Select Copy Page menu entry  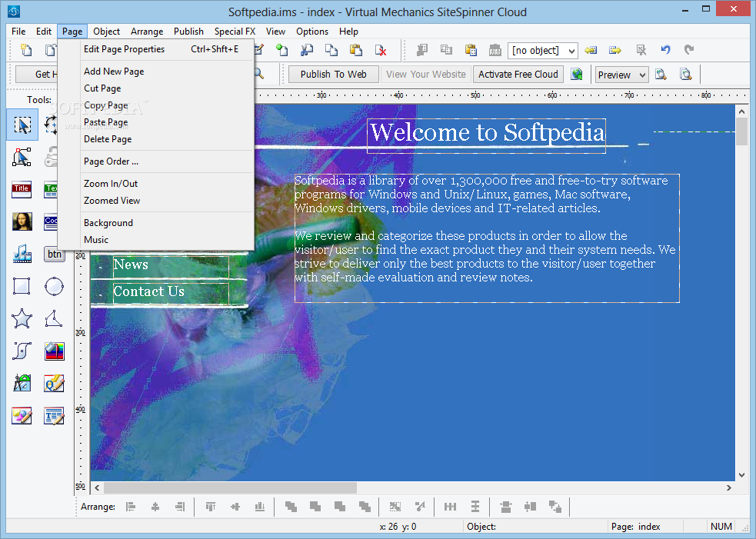click(x=166, y=105)
